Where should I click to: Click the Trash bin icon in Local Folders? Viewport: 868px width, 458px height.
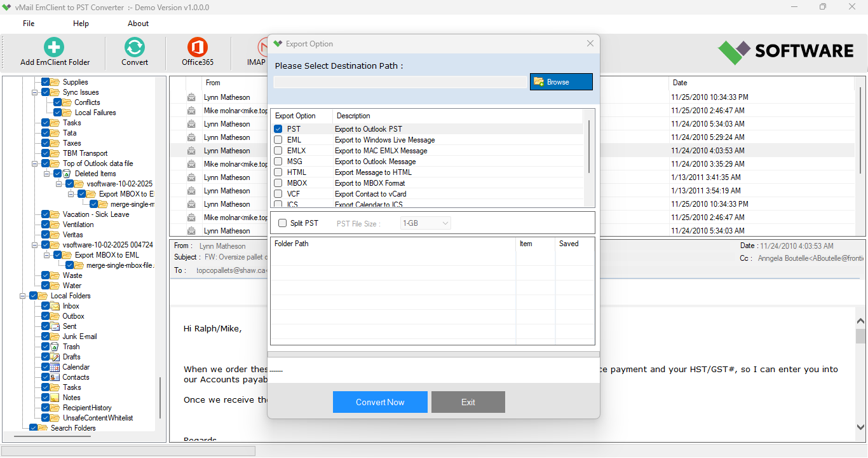55,347
